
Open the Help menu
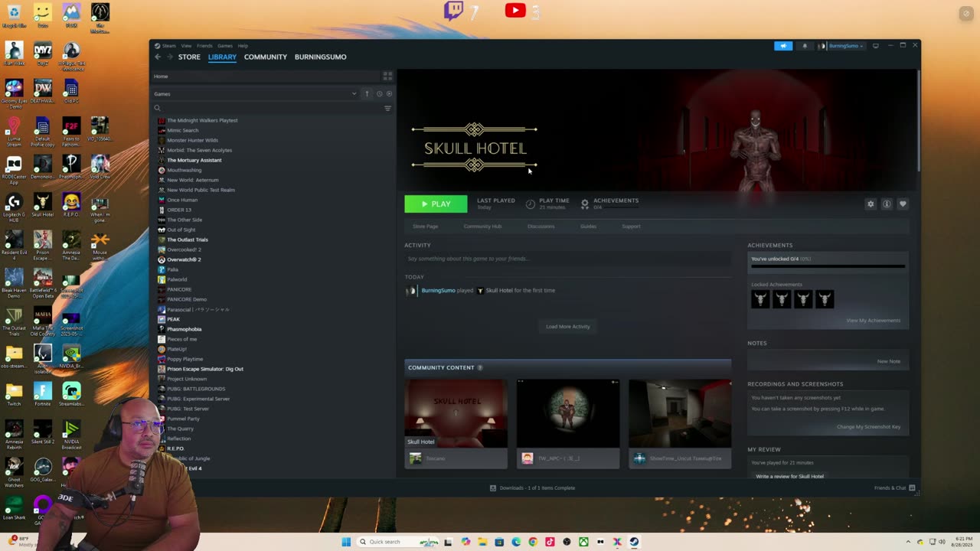coord(243,46)
